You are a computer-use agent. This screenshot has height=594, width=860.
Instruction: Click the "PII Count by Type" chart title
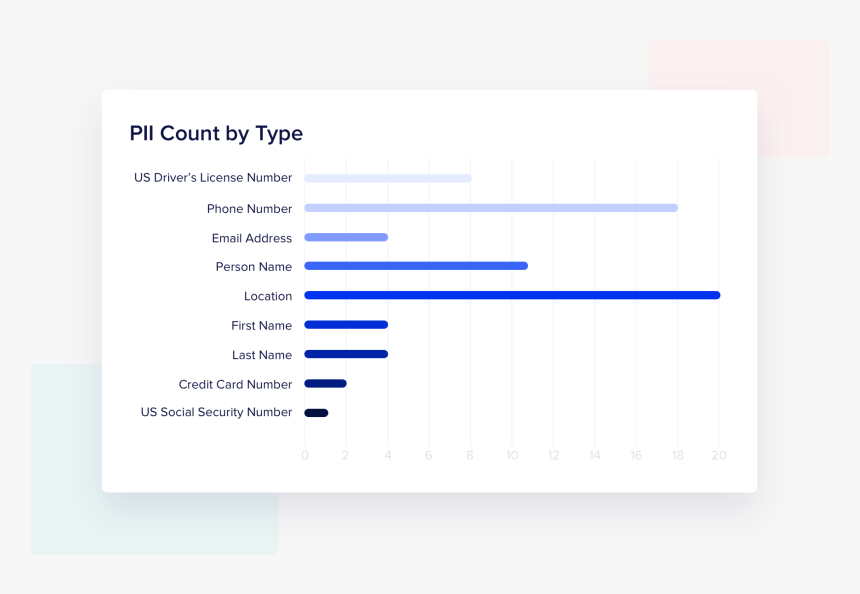point(216,134)
